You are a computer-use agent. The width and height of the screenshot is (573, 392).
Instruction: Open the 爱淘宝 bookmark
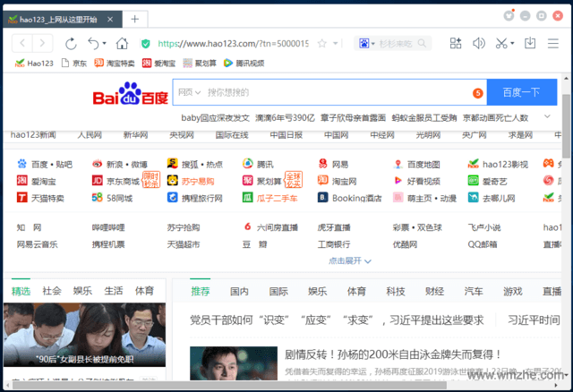tap(159, 64)
